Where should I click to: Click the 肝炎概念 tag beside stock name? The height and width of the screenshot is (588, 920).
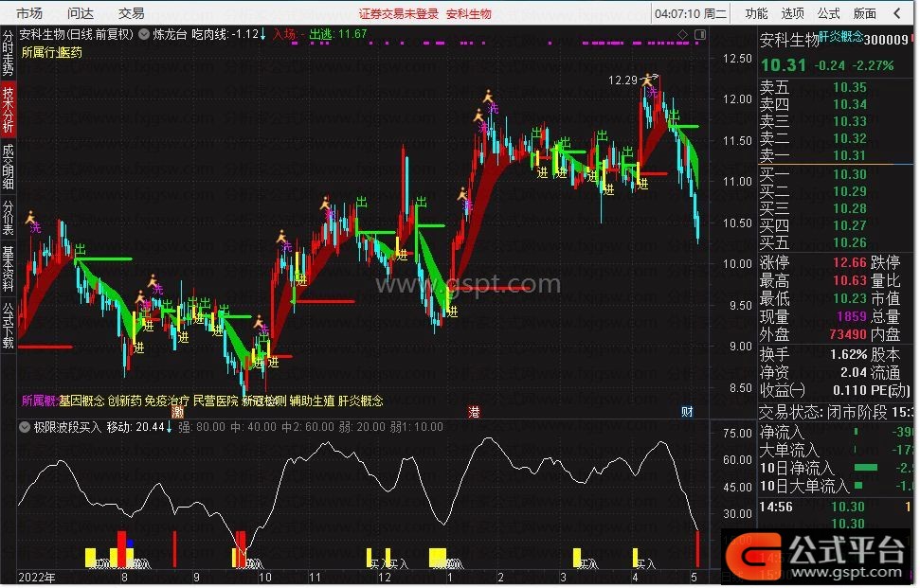[x=841, y=36]
